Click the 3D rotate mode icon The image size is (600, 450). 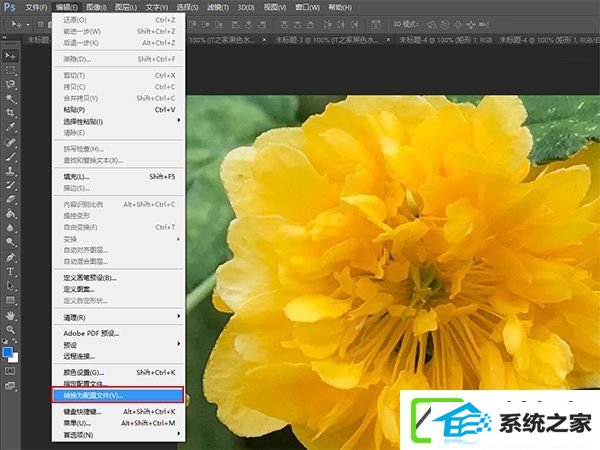432,24
